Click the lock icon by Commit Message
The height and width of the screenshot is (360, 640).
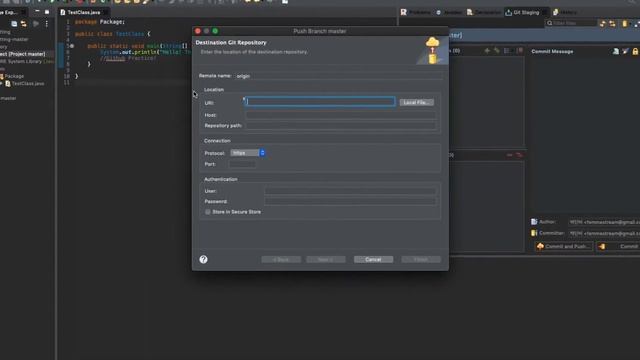pyautogui.click(x=635, y=51)
